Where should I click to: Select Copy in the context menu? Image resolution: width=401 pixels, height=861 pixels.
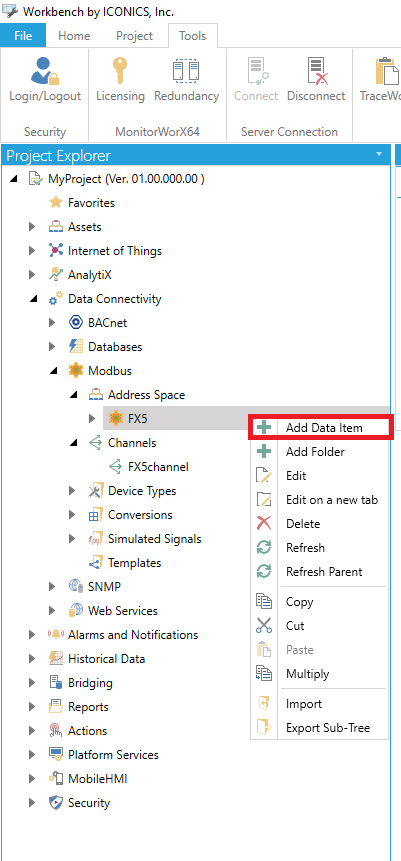tap(320, 602)
